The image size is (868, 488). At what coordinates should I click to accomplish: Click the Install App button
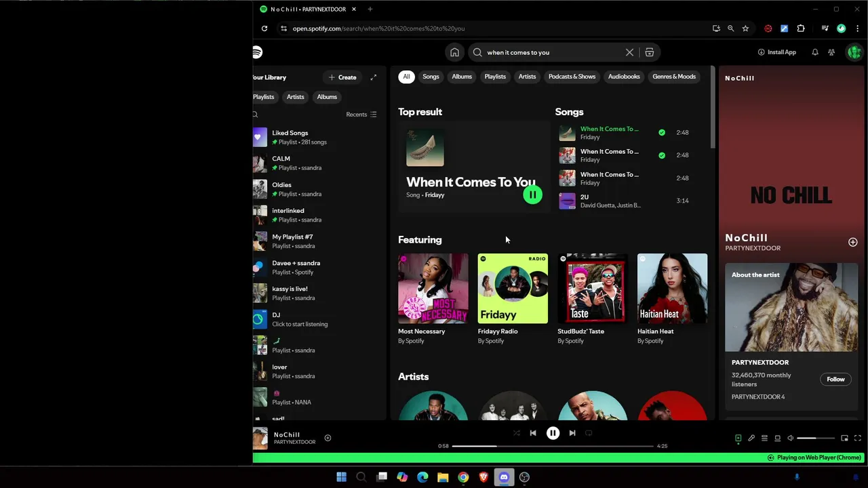777,52
